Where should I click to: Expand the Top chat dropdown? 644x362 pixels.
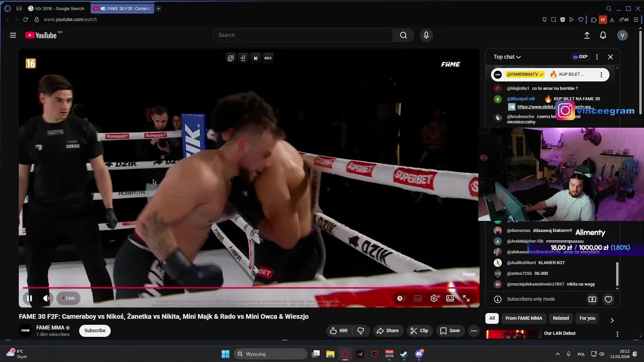pos(507,57)
